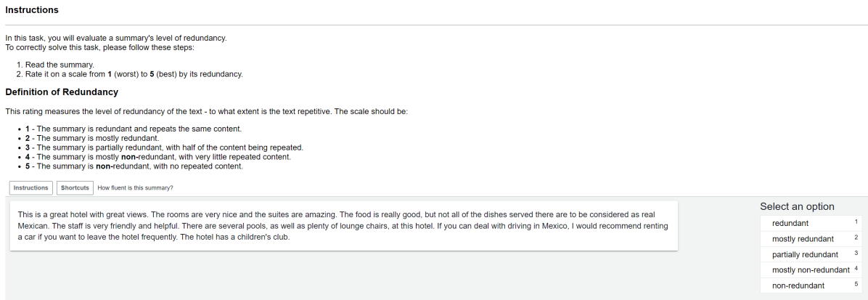Click the hotel summary text card

(x=343, y=226)
